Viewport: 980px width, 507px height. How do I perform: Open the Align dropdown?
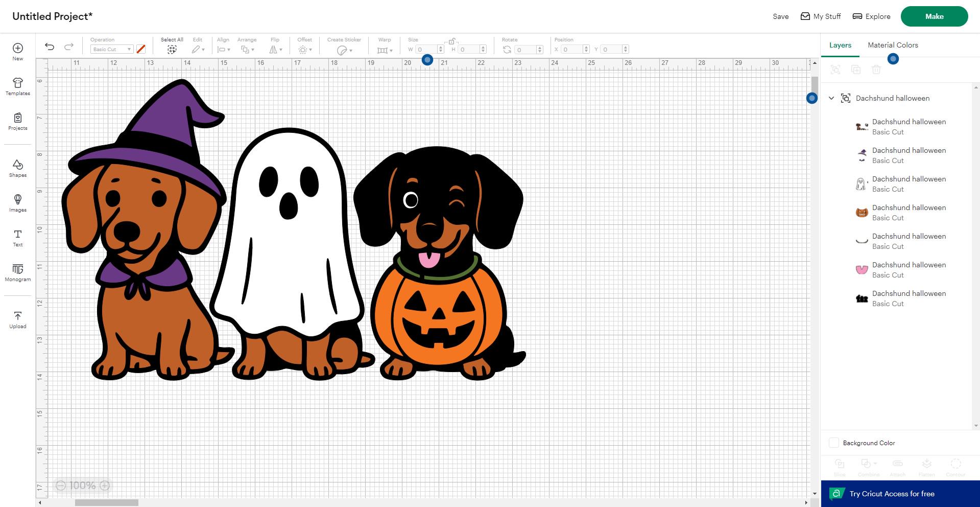coord(224,50)
